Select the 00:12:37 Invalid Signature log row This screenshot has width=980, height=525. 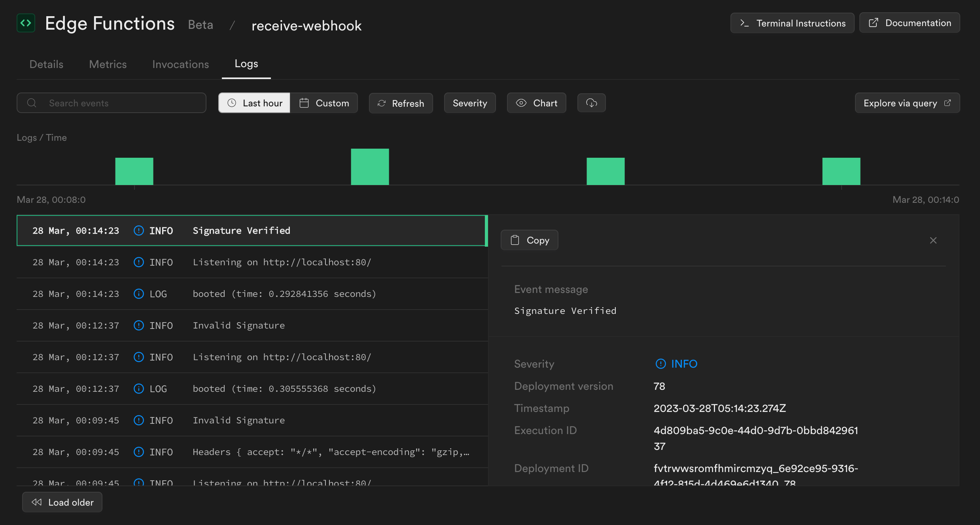tap(252, 325)
